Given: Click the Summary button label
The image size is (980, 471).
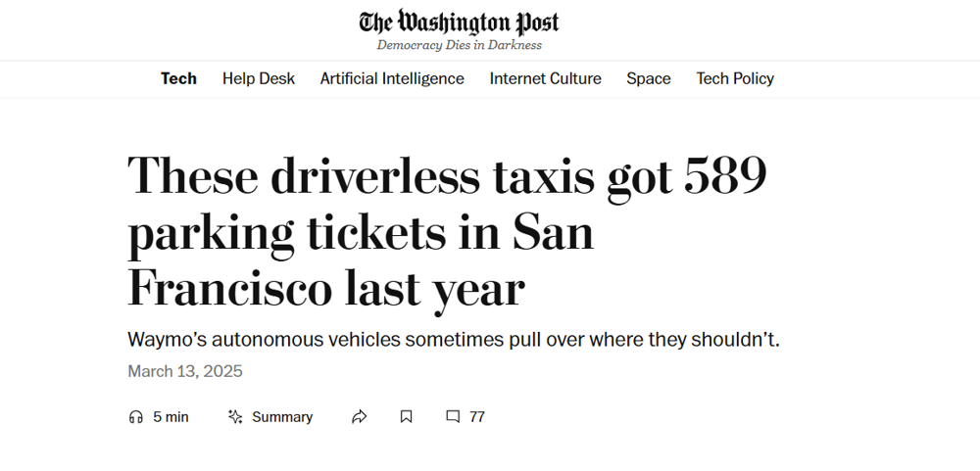Looking at the screenshot, I should pyautogui.click(x=282, y=417).
